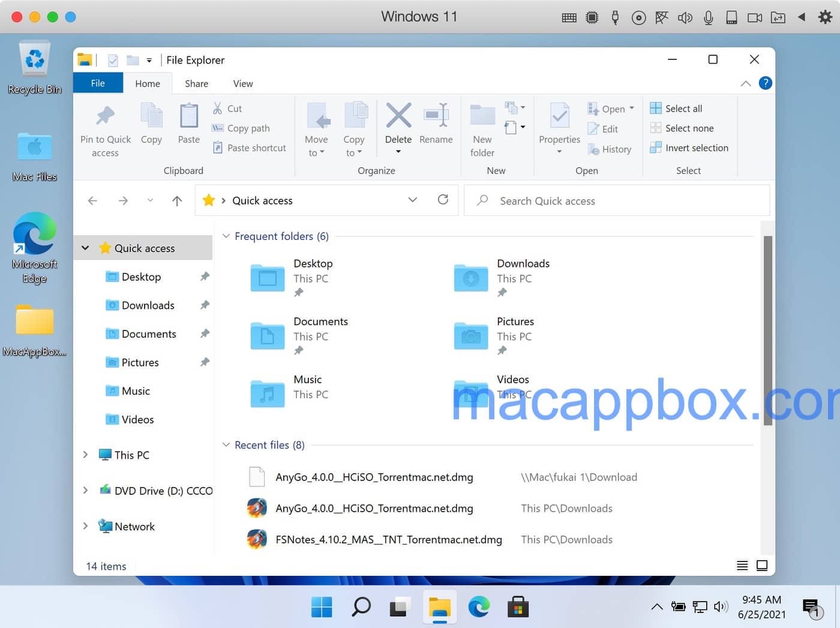Click the Rename icon

[x=436, y=115]
